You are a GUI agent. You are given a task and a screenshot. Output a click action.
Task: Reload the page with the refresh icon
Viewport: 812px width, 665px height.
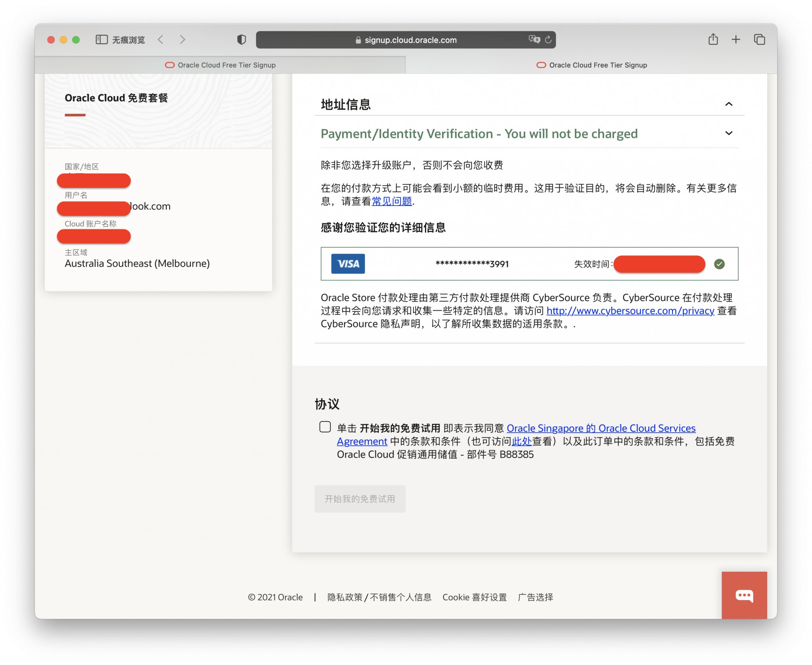(548, 40)
